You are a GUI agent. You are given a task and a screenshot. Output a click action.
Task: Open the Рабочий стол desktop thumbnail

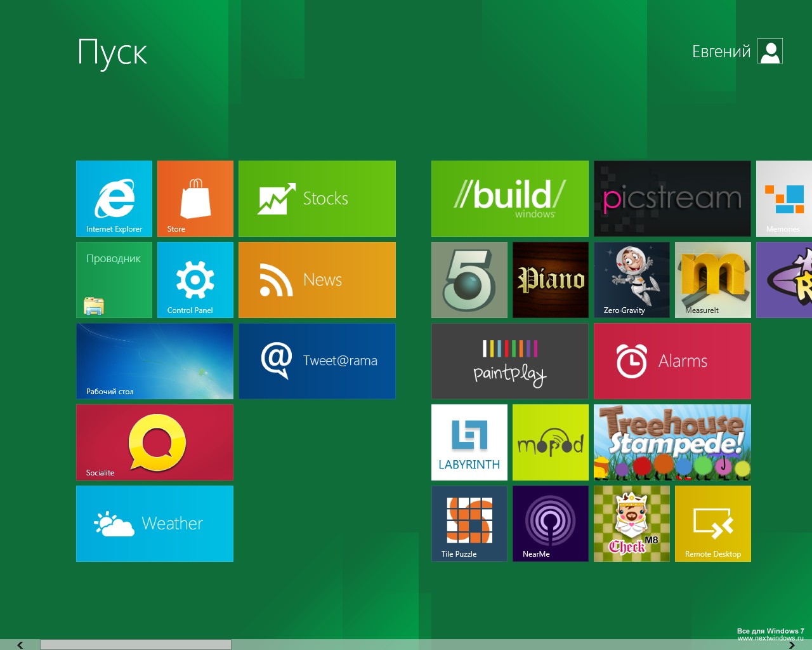[x=155, y=361]
